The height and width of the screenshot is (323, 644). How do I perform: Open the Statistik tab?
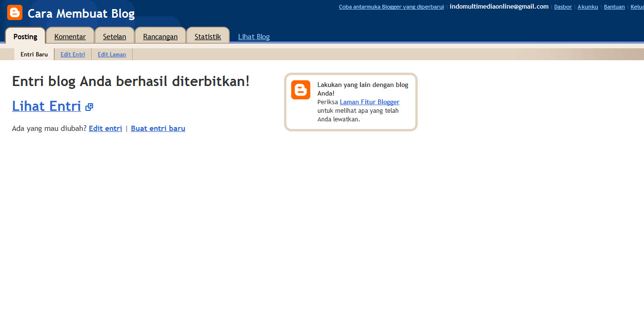208,36
